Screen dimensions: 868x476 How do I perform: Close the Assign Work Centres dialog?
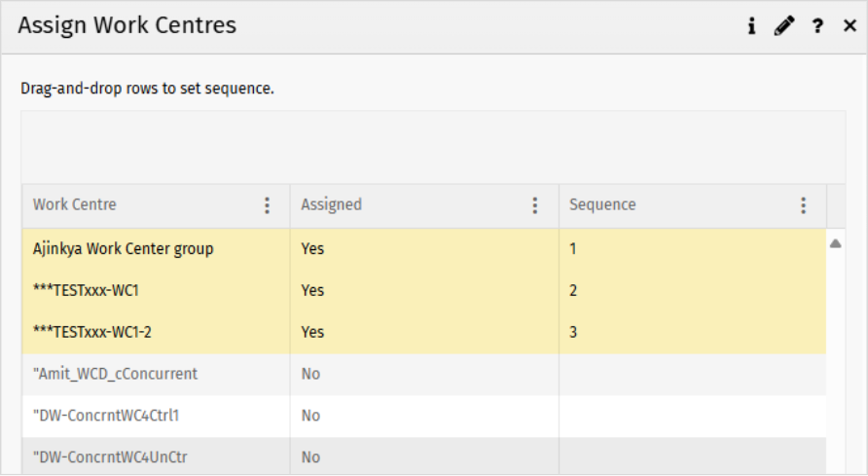(x=850, y=27)
